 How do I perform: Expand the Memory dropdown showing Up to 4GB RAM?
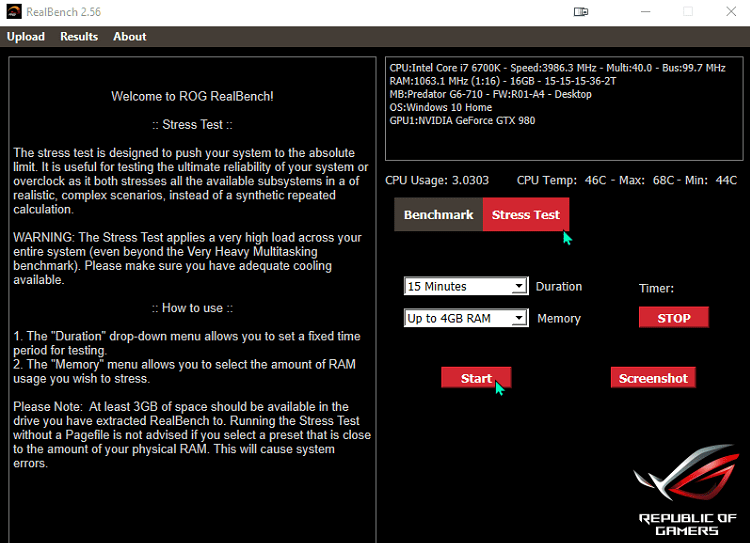(x=466, y=318)
